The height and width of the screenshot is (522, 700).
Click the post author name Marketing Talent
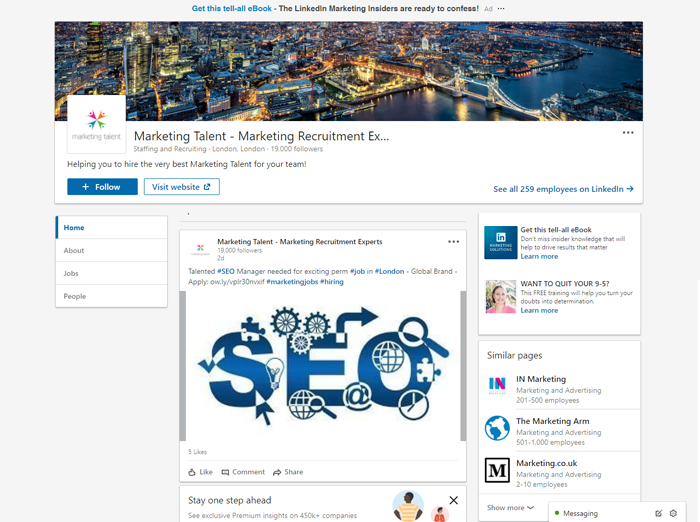click(300, 242)
